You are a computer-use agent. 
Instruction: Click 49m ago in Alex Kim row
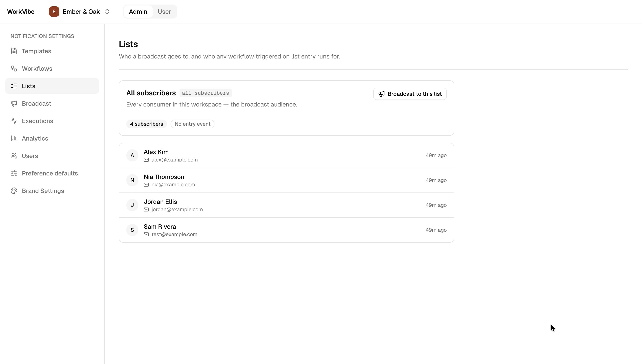pyautogui.click(x=436, y=156)
